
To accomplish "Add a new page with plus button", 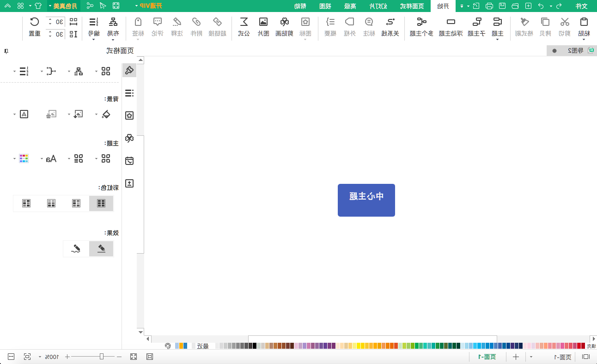I will pyautogui.click(x=516, y=357).
